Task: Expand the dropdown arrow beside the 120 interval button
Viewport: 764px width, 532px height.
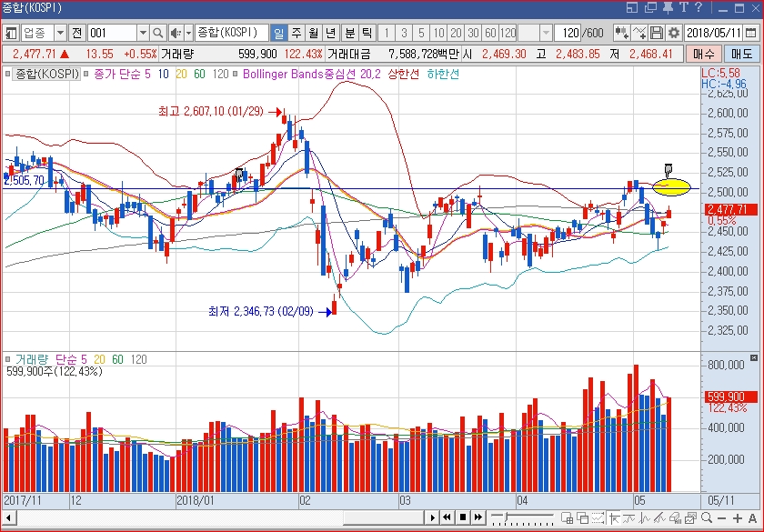Action: point(546,32)
